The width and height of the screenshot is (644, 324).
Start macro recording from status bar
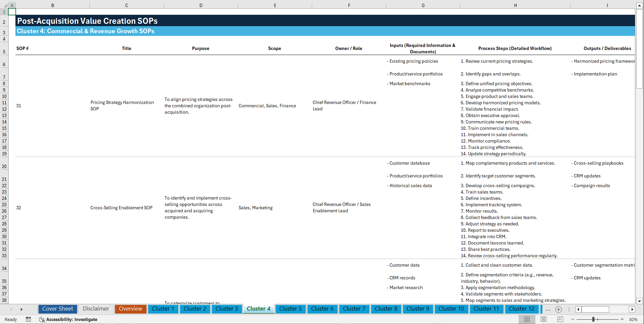[28, 319]
